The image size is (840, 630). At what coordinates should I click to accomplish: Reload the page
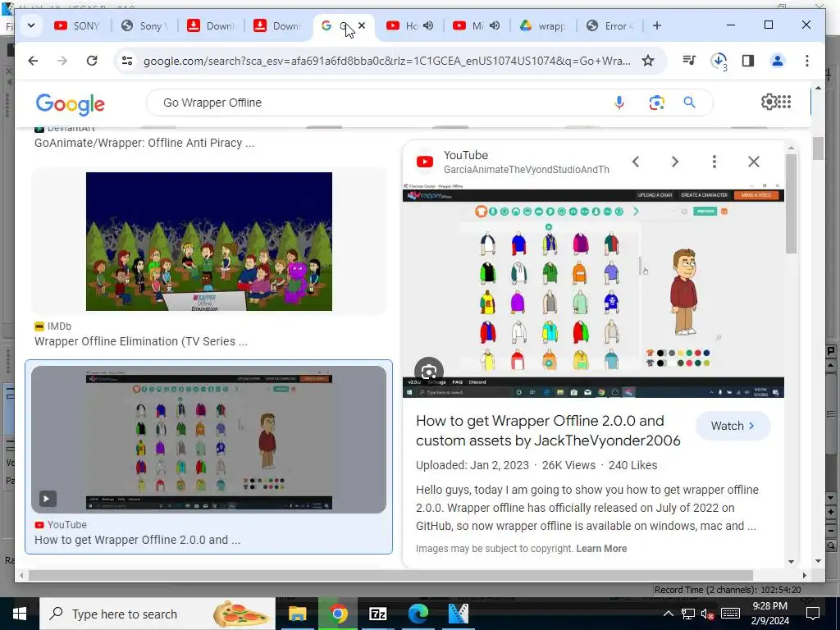(x=92, y=61)
